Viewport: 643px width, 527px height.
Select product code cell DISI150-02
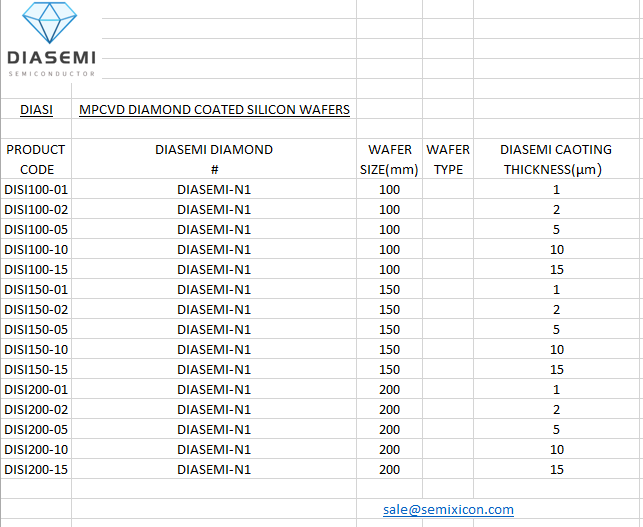click(36, 309)
